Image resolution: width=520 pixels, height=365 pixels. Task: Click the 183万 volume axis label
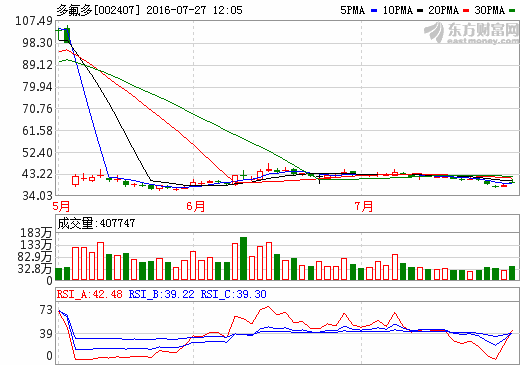pyautogui.click(x=36, y=233)
